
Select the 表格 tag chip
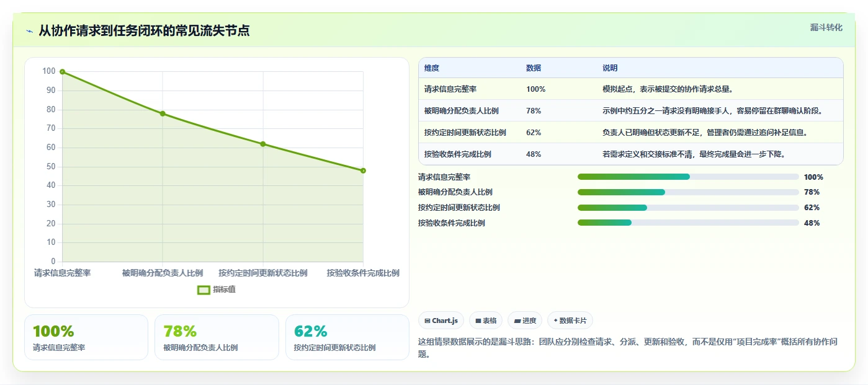click(x=486, y=321)
